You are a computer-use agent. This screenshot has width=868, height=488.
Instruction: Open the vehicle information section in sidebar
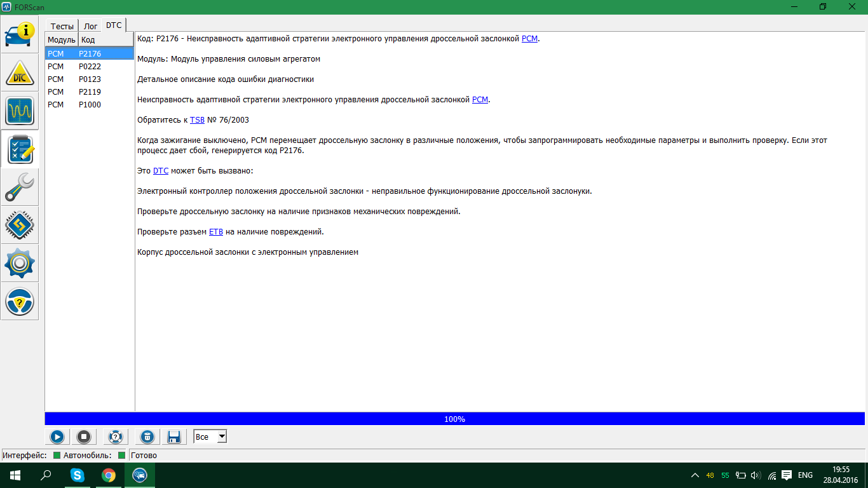pos(20,35)
